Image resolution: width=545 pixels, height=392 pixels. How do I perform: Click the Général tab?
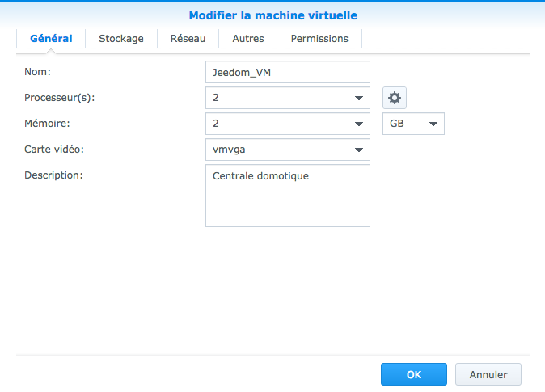tap(51, 38)
